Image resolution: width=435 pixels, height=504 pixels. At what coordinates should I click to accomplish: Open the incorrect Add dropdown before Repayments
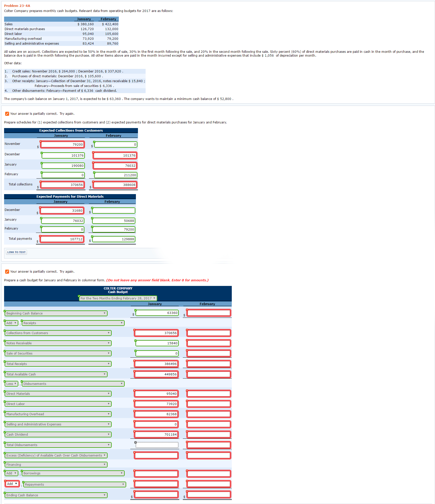click(12, 484)
